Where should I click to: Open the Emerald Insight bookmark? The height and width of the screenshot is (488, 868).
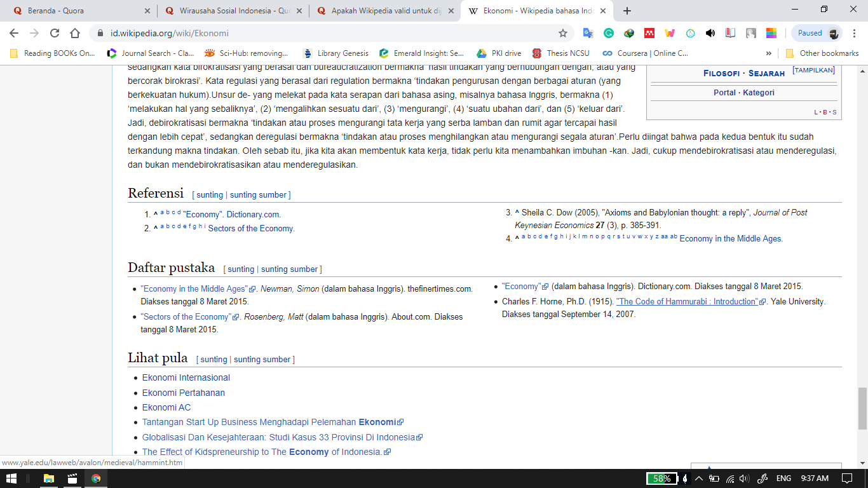[x=422, y=53]
